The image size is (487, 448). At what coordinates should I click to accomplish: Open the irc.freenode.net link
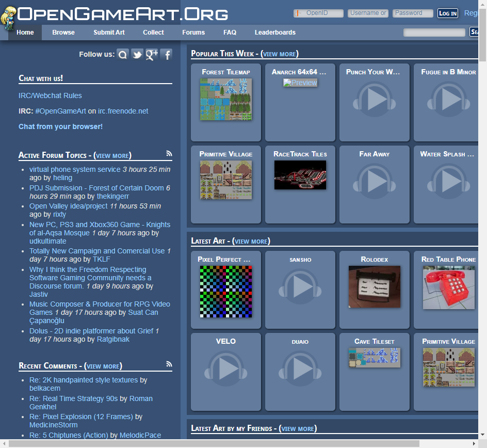[x=123, y=111]
